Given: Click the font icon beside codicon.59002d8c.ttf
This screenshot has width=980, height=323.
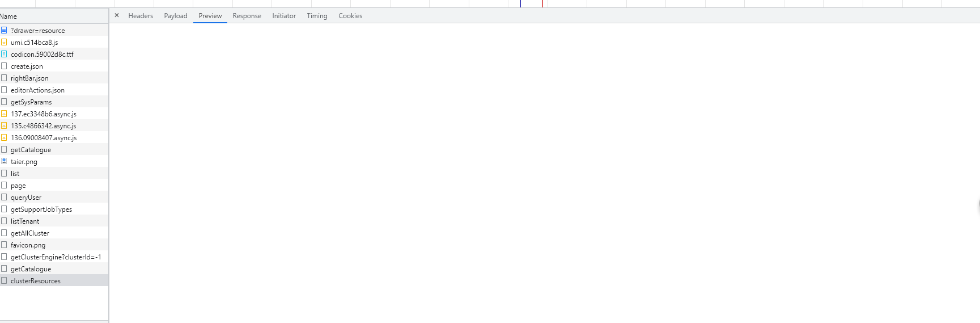Looking at the screenshot, I should click(4, 54).
